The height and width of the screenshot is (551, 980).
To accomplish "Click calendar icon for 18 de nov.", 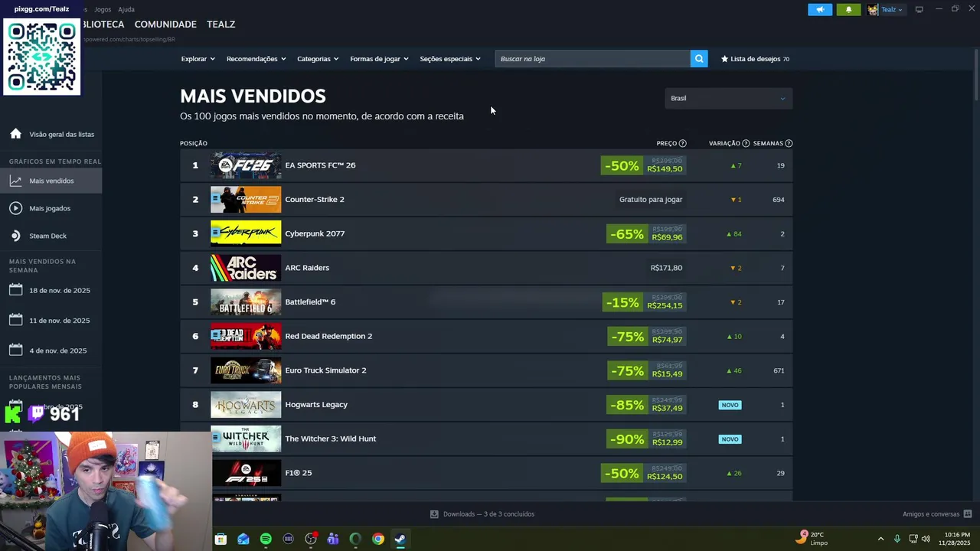I will (15, 290).
